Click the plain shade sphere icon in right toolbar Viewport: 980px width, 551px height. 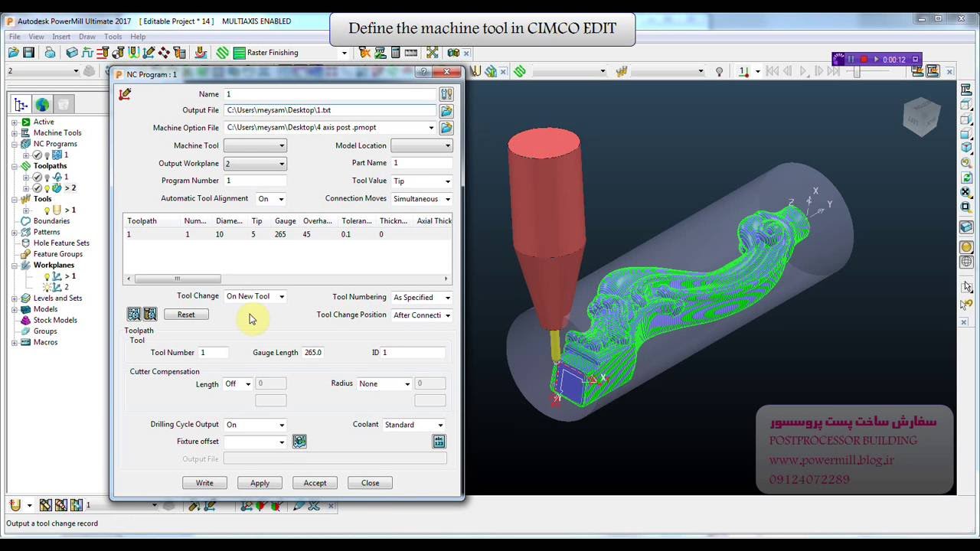966,246
